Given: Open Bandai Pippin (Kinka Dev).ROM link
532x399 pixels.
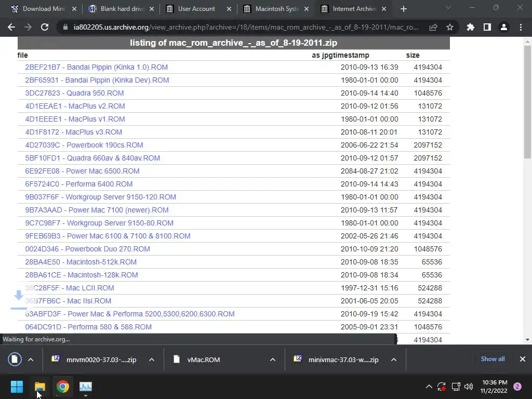Looking at the screenshot, I should [97, 80].
